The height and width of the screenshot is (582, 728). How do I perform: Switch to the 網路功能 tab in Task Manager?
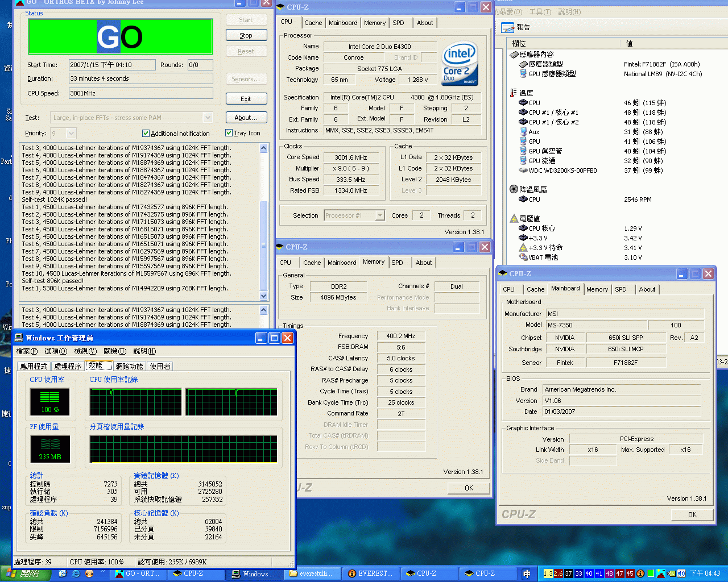point(129,367)
